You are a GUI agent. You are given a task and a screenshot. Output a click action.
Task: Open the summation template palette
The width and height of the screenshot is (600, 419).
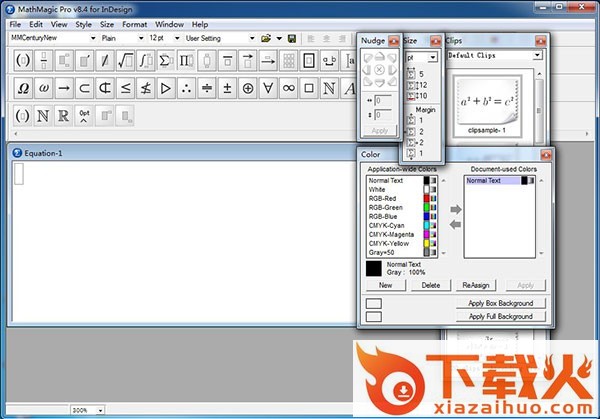tap(166, 60)
